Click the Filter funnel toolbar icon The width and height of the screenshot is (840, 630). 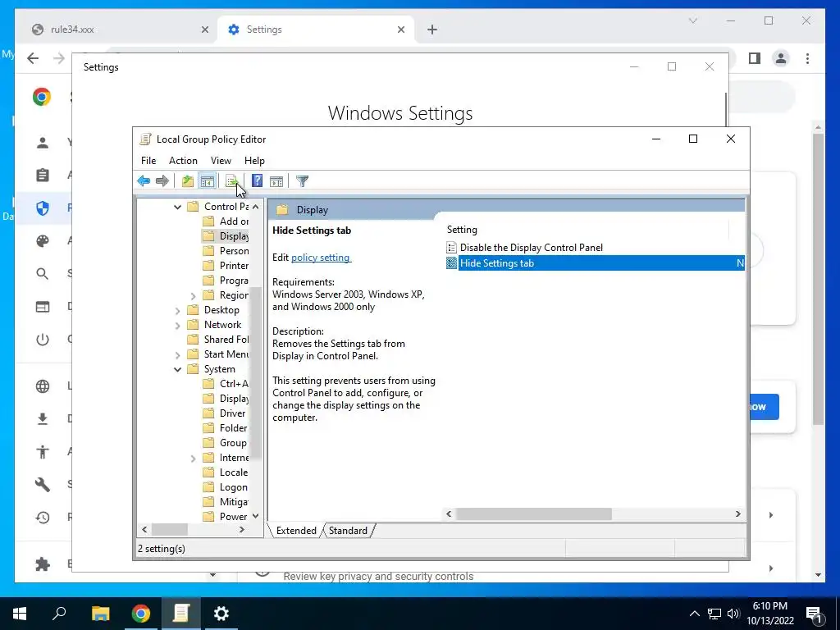click(x=302, y=181)
